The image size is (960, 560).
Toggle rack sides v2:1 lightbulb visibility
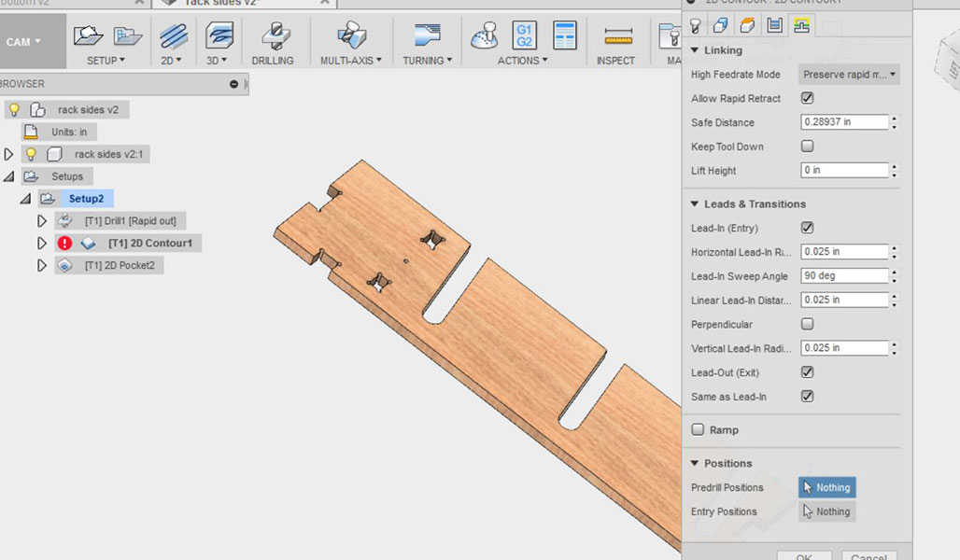click(31, 154)
